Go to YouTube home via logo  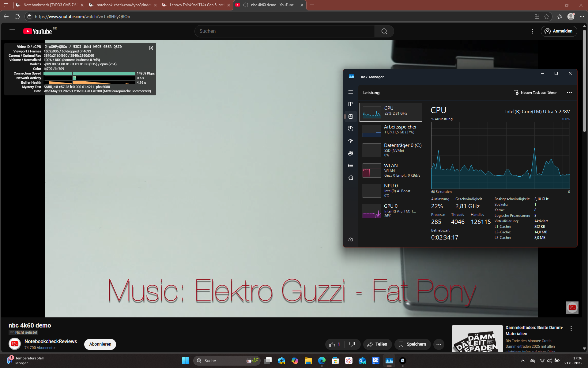click(38, 31)
